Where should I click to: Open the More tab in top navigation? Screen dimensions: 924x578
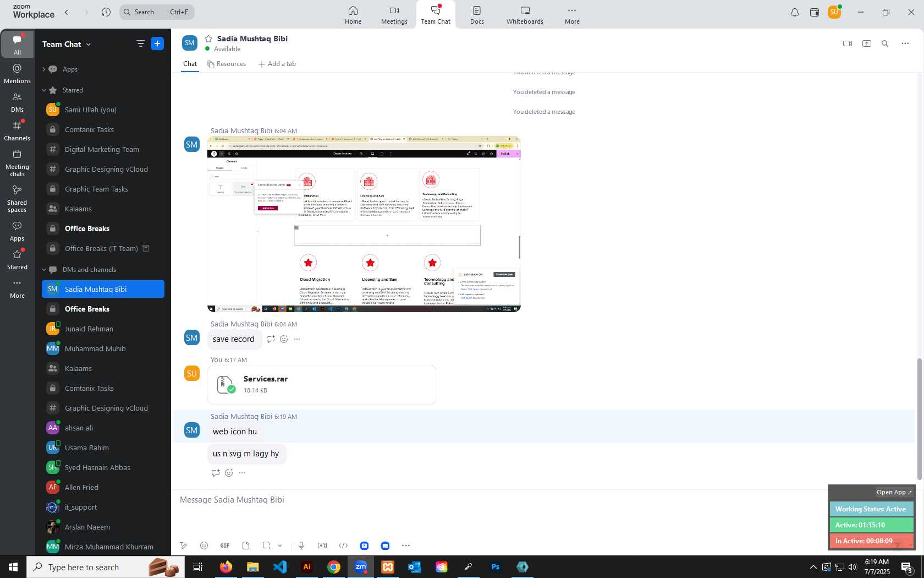pos(572,15)
